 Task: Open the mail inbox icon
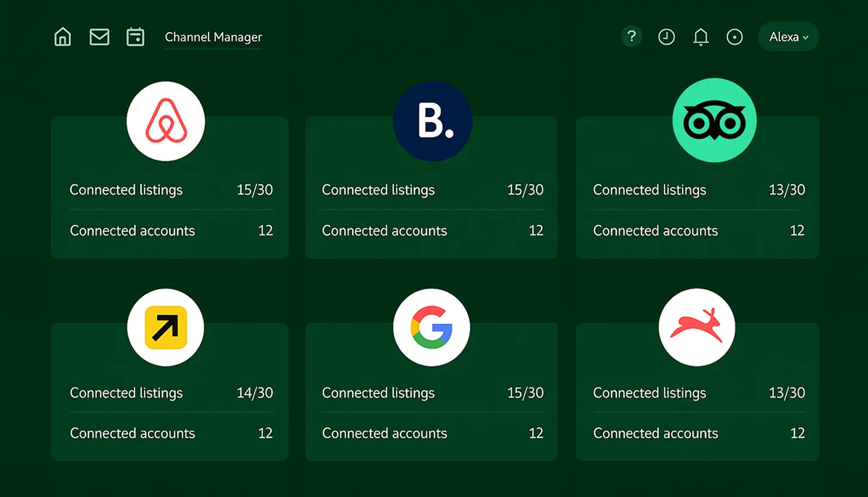coord(99,37)
